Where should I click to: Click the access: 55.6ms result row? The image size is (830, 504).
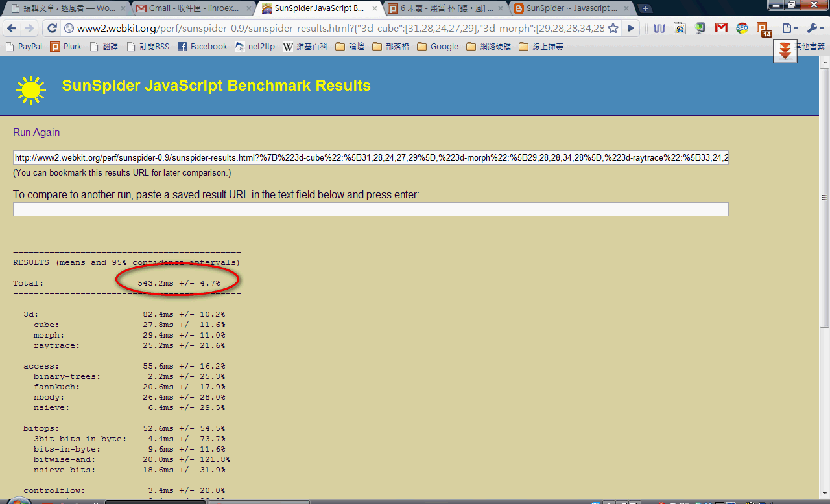point(124,366)
